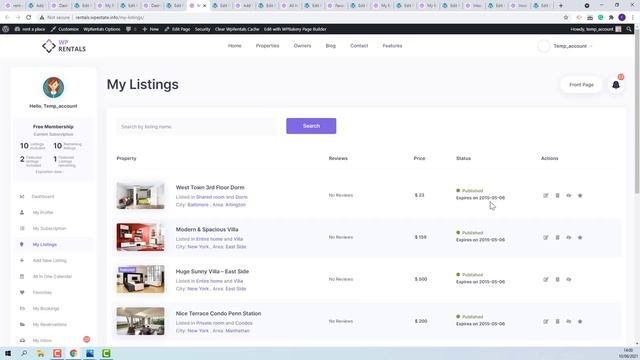
Task: Open My Subscription in the sidebar
Action: [49, 229]
